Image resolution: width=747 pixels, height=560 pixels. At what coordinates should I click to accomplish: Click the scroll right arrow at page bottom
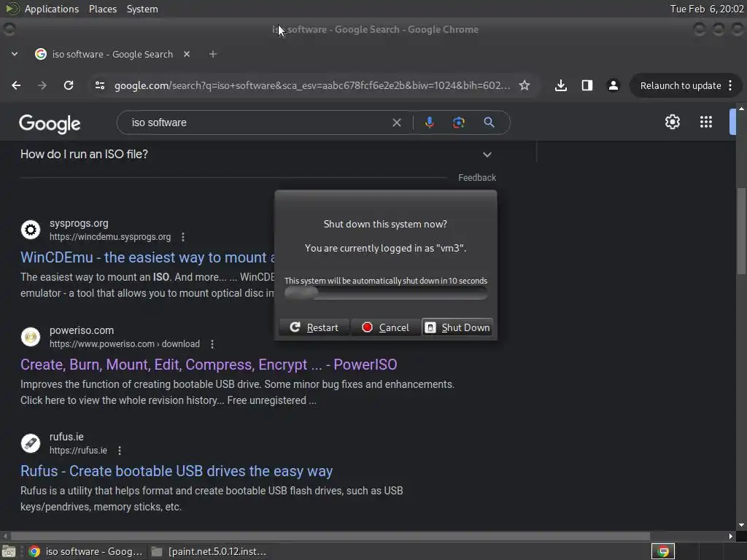point(731,536)
